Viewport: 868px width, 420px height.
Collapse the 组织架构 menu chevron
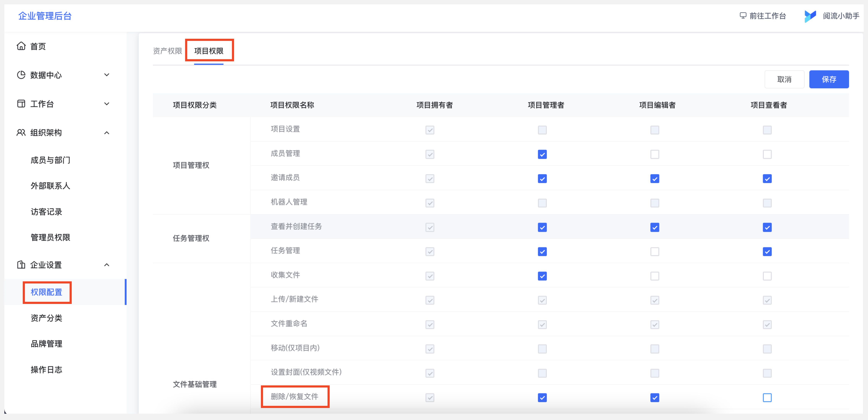tap(107, 133)
